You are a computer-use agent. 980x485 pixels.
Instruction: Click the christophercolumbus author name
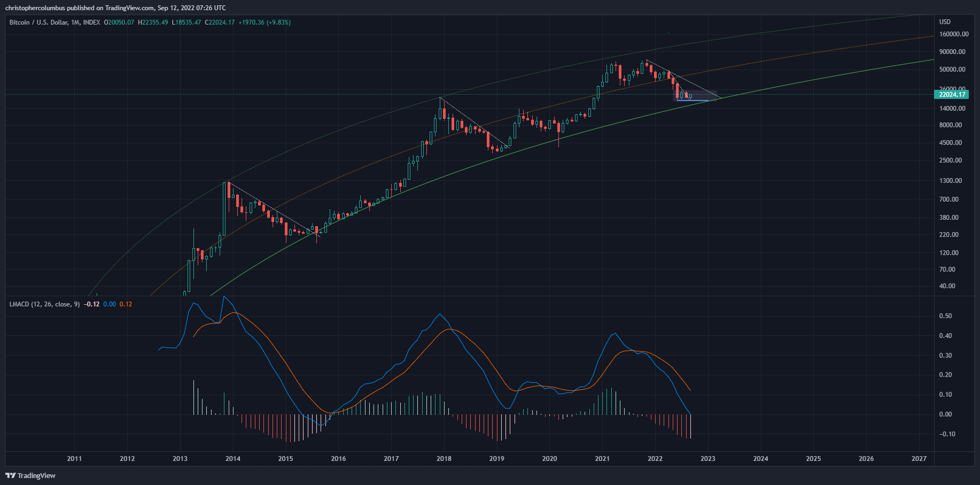[x=35, y=8]
